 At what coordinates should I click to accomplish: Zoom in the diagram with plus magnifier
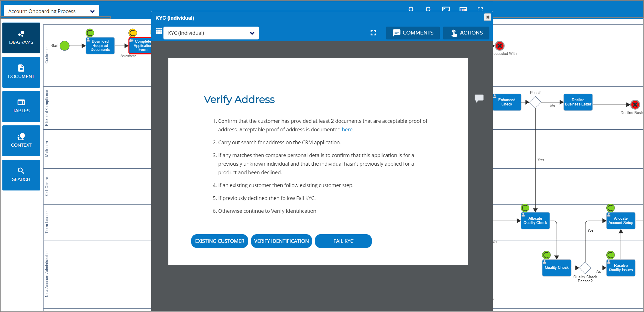click(411, 9)
